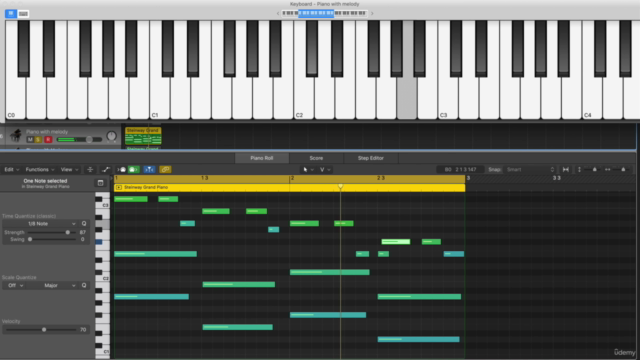Click the Velocity value 70

pyautogui.click(x=83, y=329)
